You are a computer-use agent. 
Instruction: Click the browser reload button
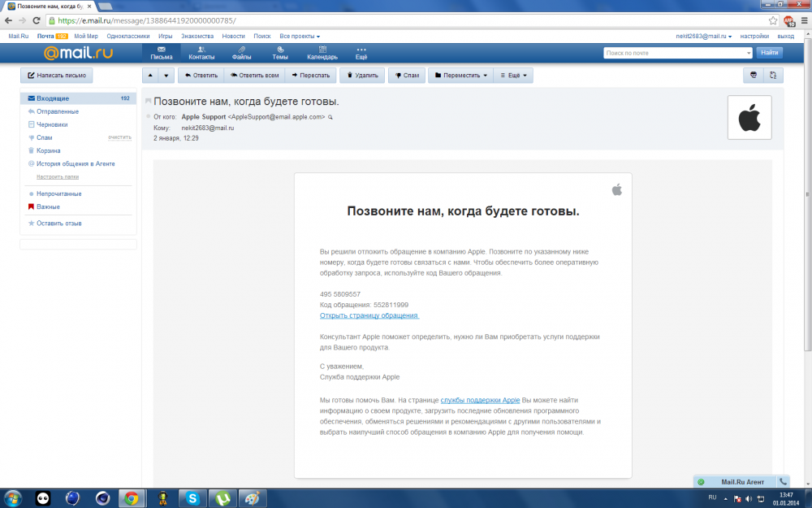[x=37, y=21]
